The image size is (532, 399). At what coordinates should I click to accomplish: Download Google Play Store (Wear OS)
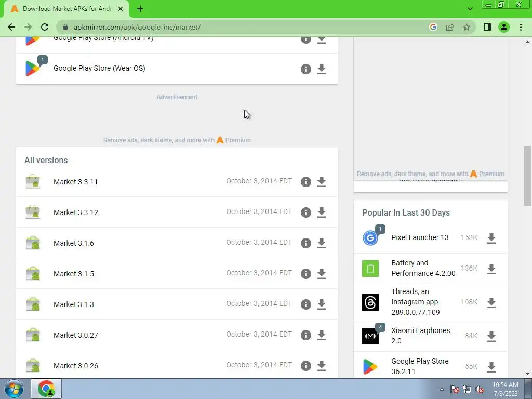[321, 69]
